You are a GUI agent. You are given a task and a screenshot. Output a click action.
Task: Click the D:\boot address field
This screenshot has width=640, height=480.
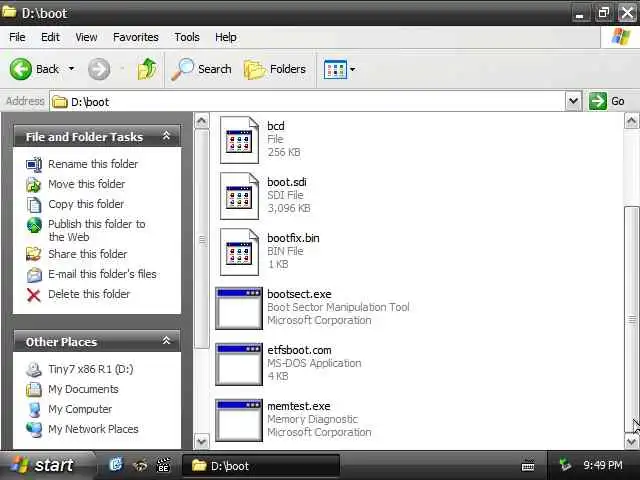pos(308,102)
